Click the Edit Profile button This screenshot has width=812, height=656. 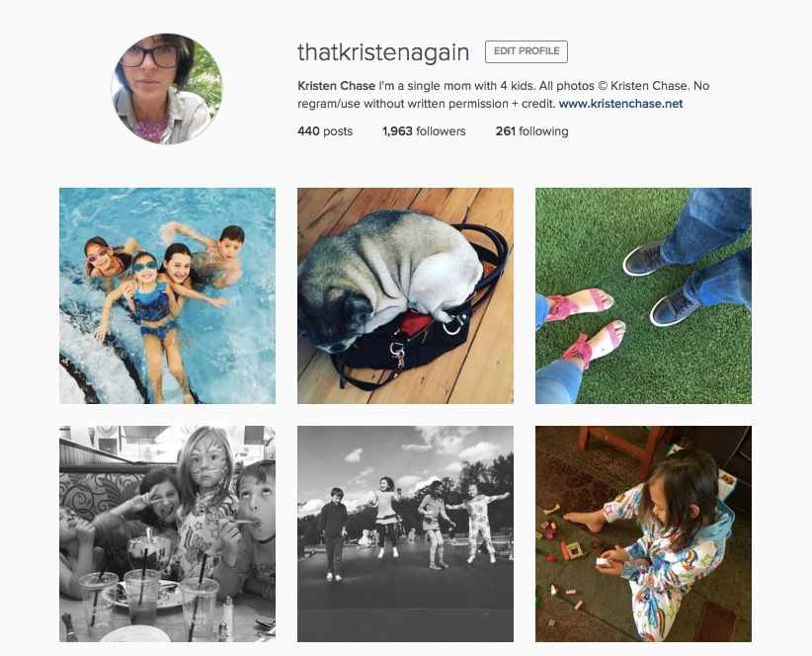[527, 51]
